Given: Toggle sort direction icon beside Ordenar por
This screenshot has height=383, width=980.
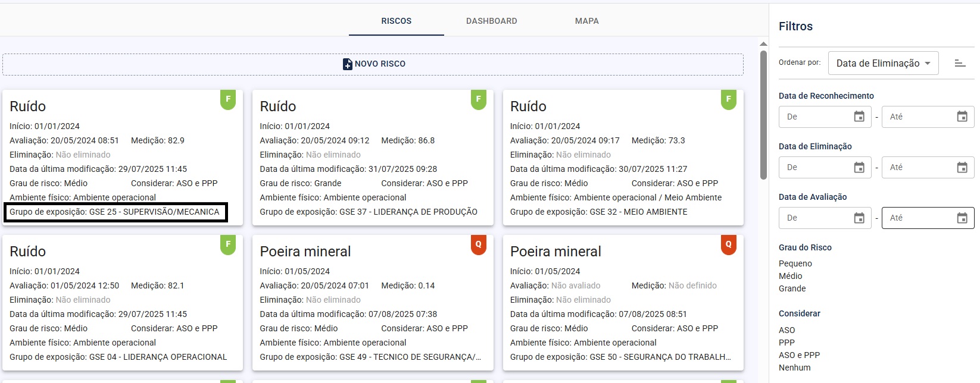Looking at the screenshot, I should tap(960, 63).
